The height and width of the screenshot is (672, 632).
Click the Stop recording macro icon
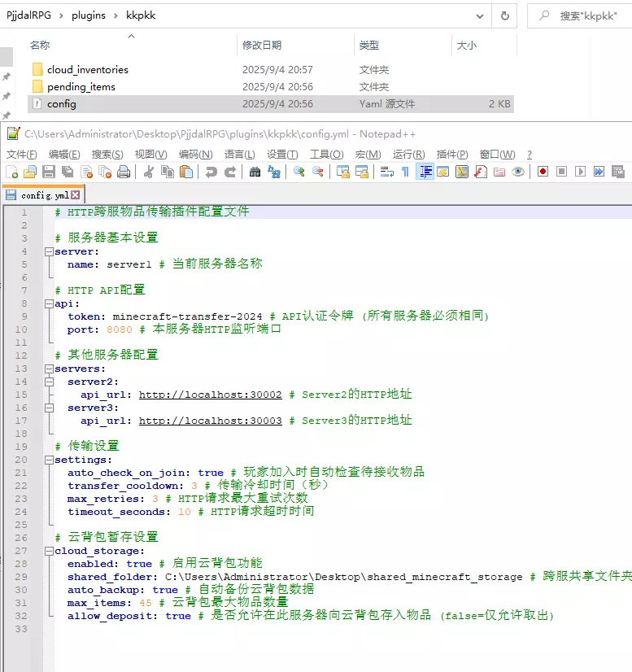click(562, 172)
